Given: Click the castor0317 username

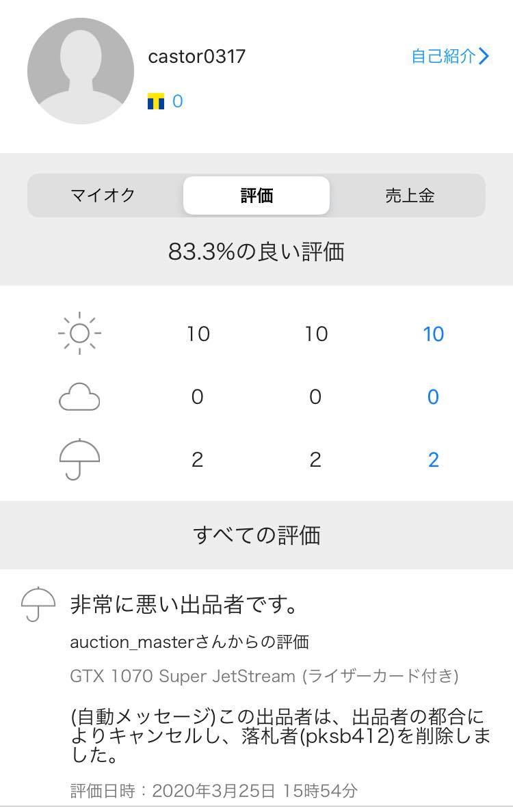Looking at the screenshot, I should 196,56.
